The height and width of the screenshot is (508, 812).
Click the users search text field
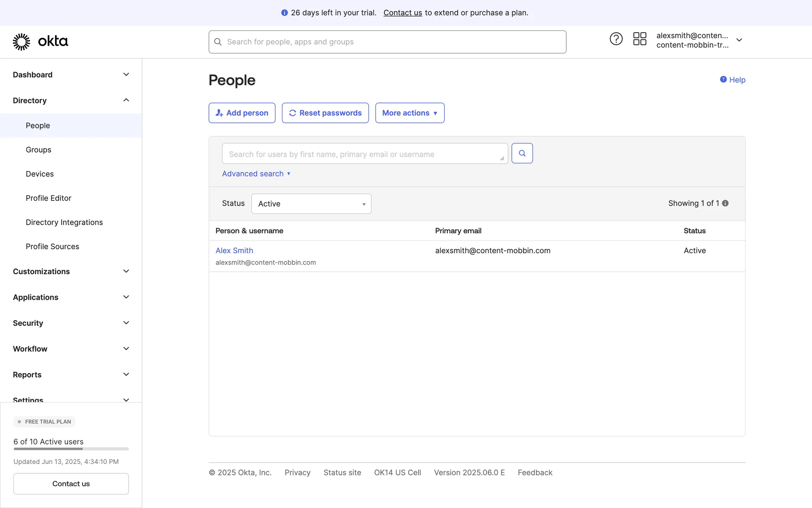tap(364, 154)
